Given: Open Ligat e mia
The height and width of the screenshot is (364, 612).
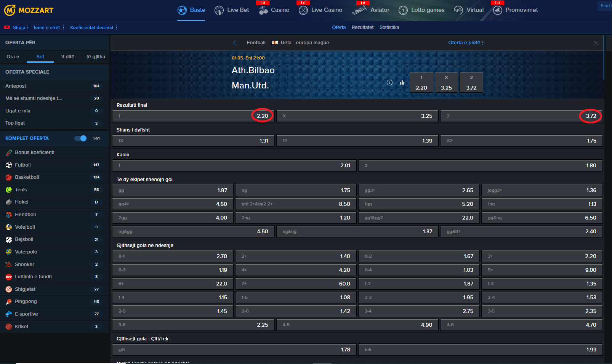Looking at the screenshot, I should [x=54, y=111].
